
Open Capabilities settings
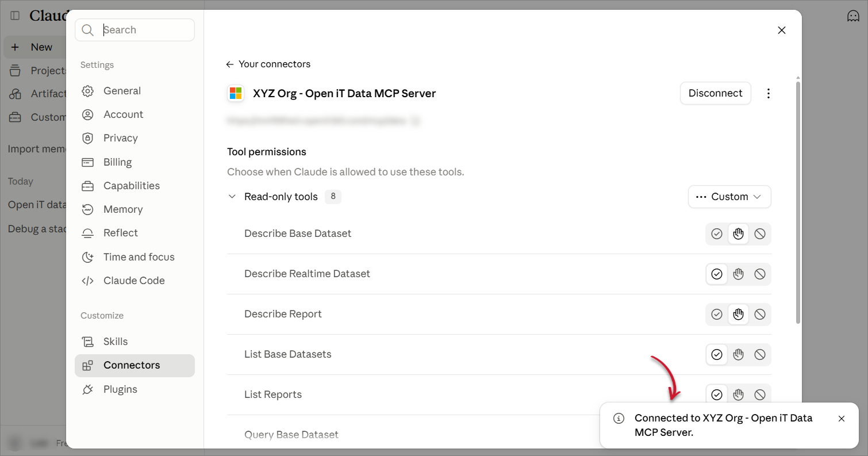(x=135, y=186)
